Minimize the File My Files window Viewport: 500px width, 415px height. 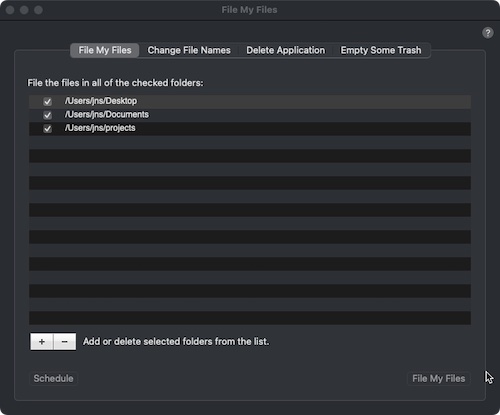click(x=24, y=10)
